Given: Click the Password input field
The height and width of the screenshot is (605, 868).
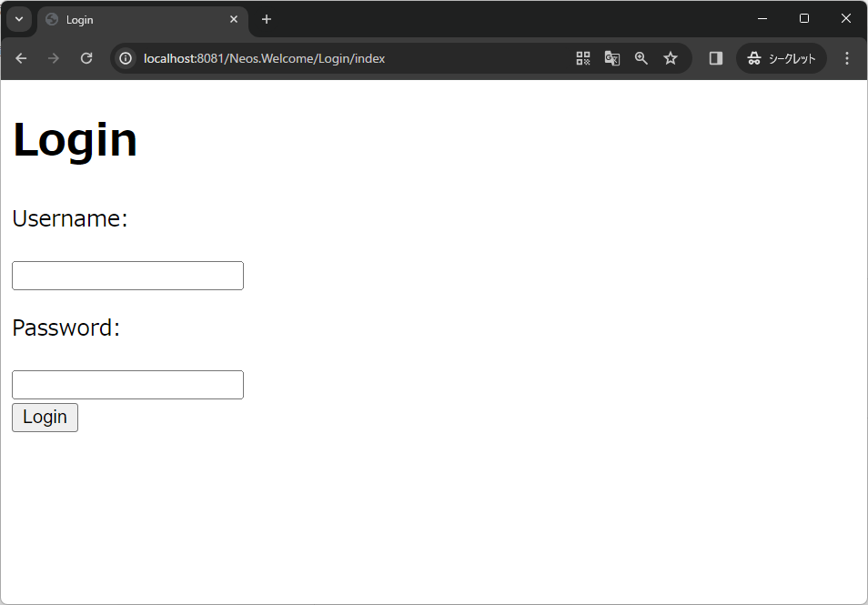Looking at the screenshot, I should (128, 385).
